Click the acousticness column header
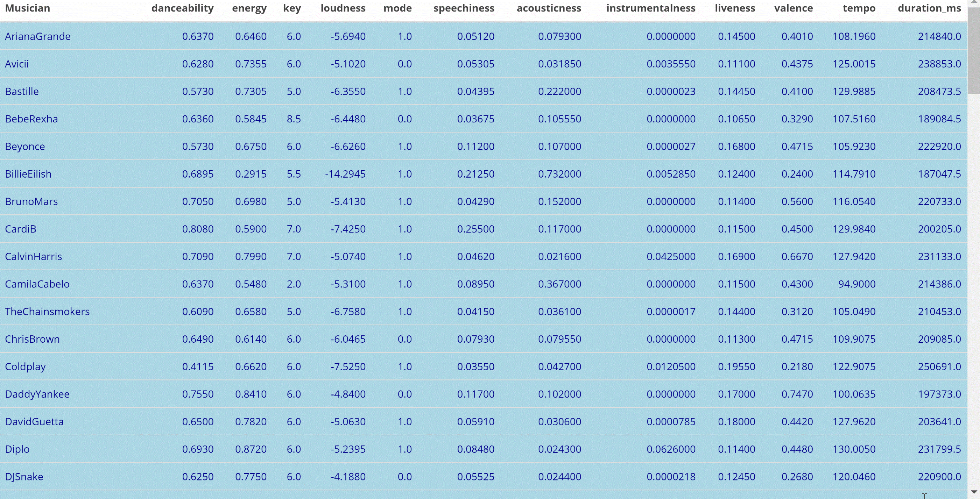The image size is (980, 499). (549, 8)
